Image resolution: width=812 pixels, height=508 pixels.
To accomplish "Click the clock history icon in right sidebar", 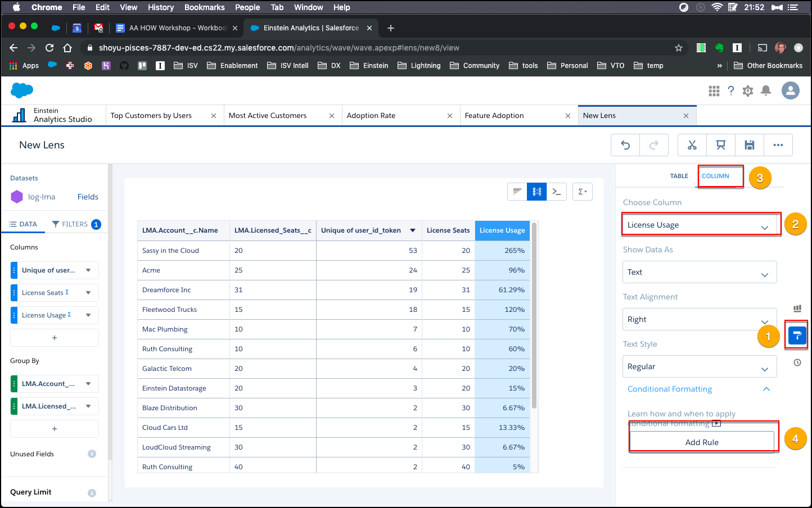I will (x=797, y=362).
